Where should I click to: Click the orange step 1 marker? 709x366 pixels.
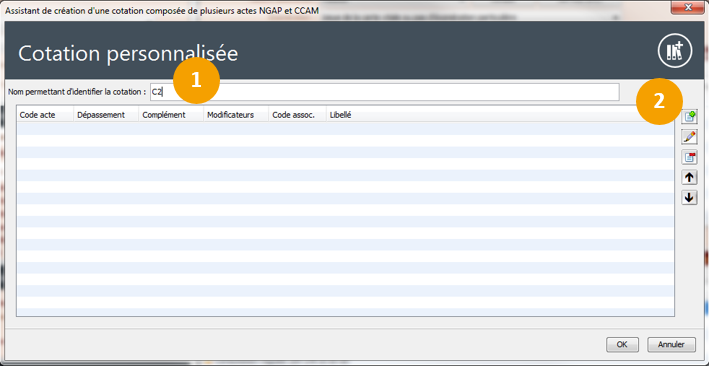coord(196,80)
